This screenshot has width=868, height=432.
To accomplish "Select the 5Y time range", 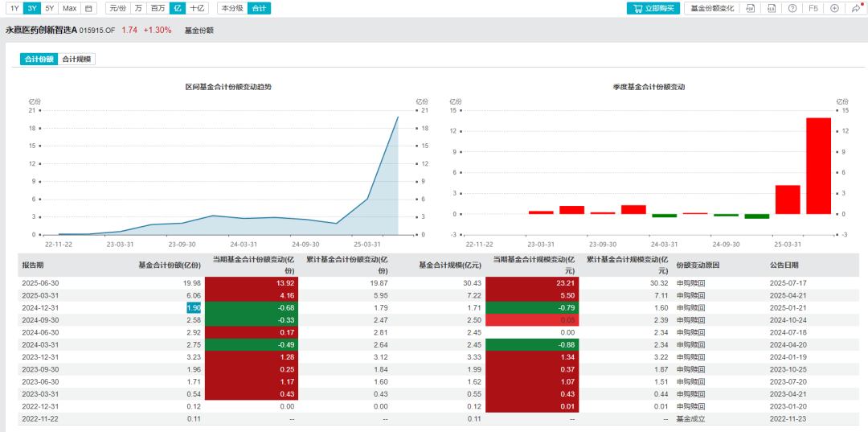I will pyautogui.click(x=50, y=8).
